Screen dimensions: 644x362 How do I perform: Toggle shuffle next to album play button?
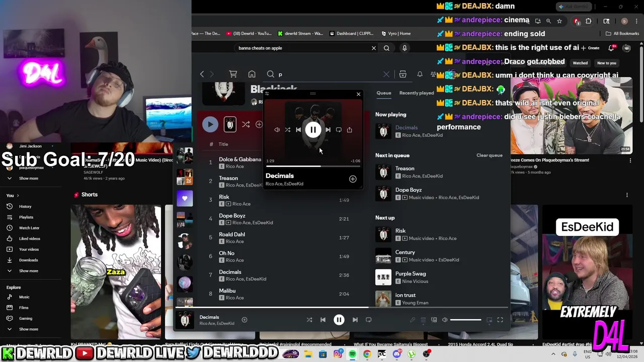click(x=246, y=124)
